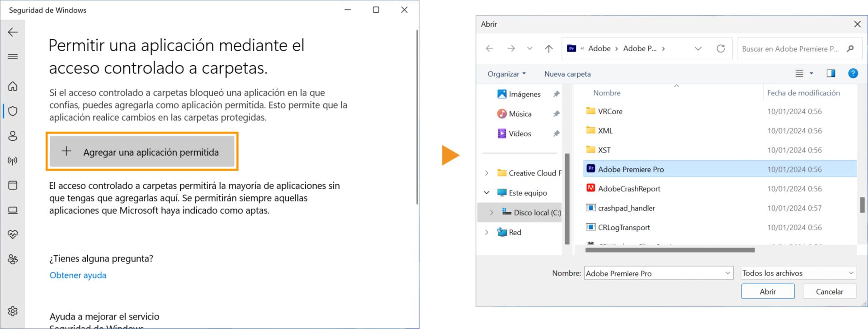The image size is (868, 329).
Task: Open Home in Windows Security sidebar
Action: pyautogui.click(x=13, y=86)
